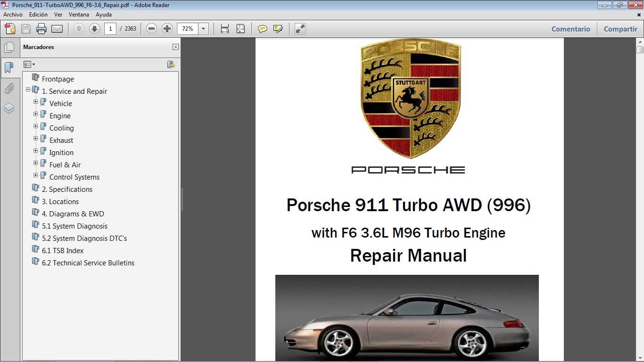Image resolution: width=644 pixels, height=362 pixels.
Task: Zoom out with the minus button
Action: click(151, 29)
